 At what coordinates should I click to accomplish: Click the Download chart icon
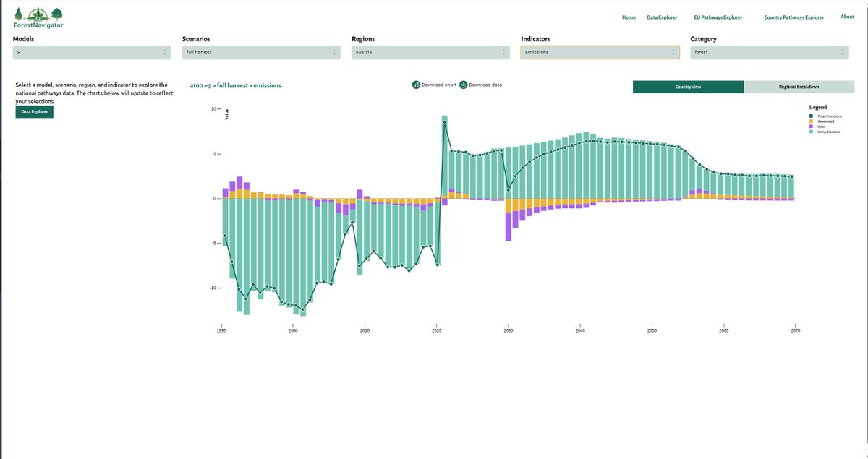[x=417, y=85]
